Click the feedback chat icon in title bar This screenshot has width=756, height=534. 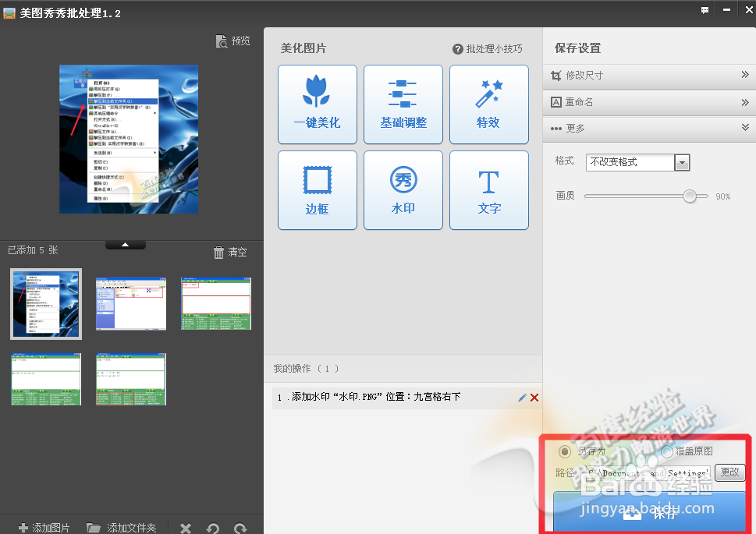click(x=705, y=10)
